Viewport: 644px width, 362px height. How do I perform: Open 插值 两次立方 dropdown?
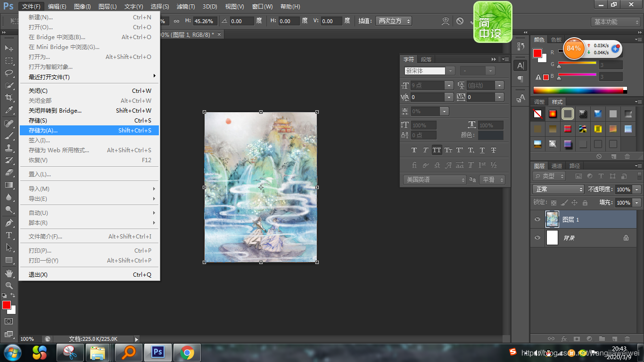pyautogui.click(x=394, y=21)
